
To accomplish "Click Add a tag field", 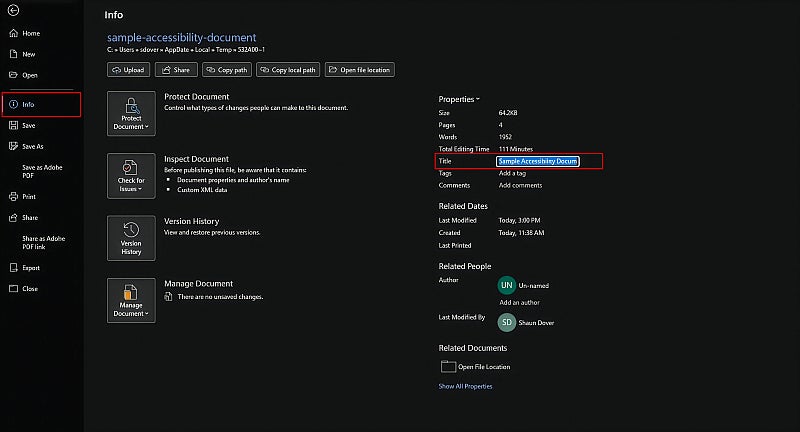I will [x=512, y=173].
